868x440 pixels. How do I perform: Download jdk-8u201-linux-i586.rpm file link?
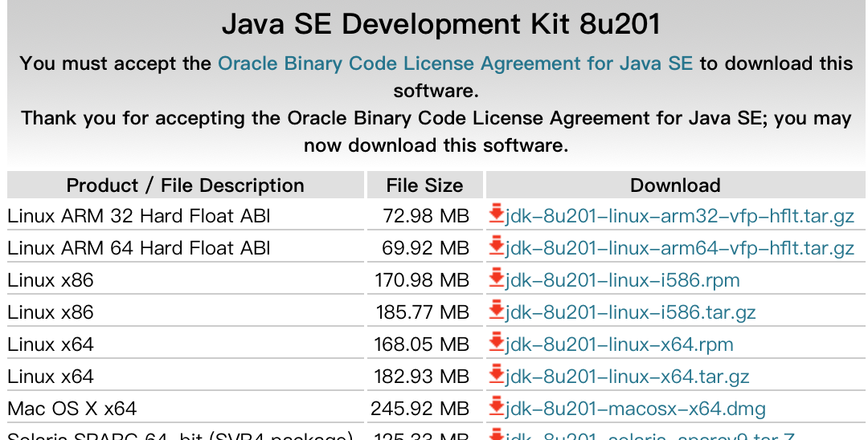(x=622, y=280)
